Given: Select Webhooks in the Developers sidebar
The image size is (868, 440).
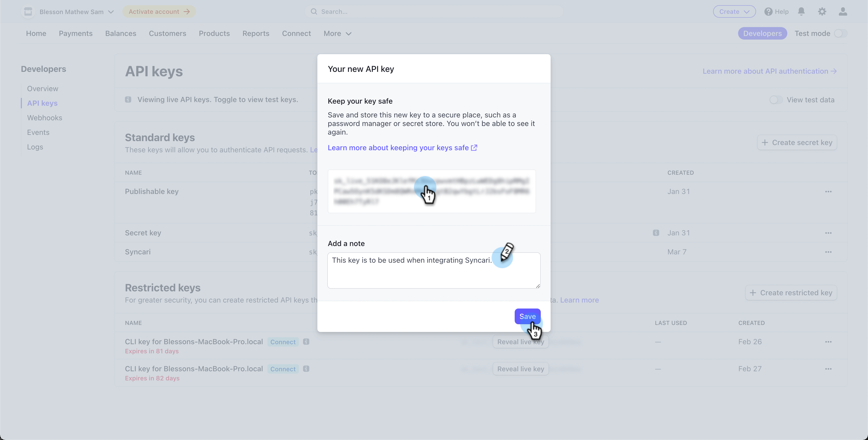Looking at the screenshot, I should coord(45,118).
